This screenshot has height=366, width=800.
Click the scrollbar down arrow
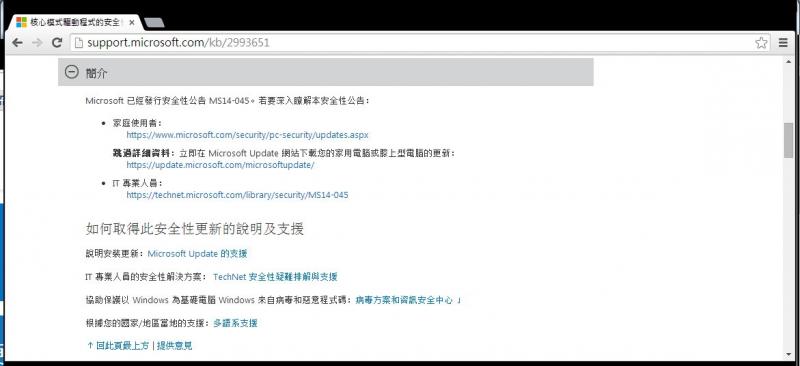(788, 355)
